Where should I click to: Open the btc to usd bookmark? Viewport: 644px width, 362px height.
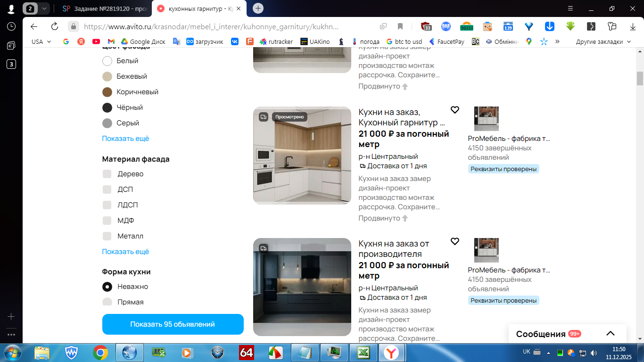404,41
